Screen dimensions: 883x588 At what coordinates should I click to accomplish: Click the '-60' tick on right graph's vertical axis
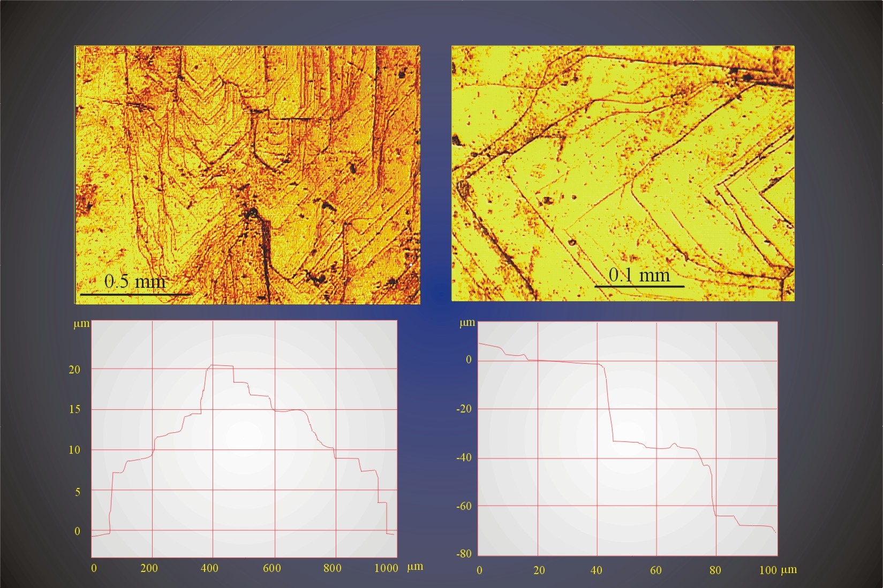click(464, 506)
